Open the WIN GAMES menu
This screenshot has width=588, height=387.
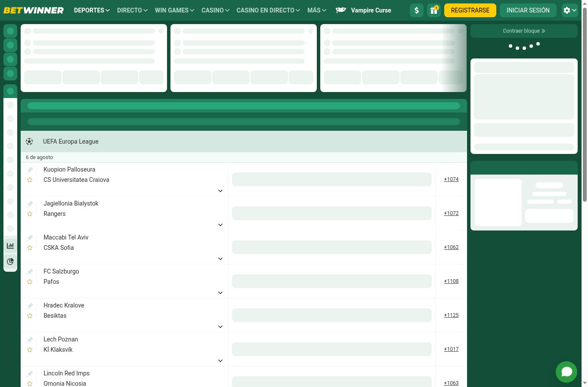174,10
